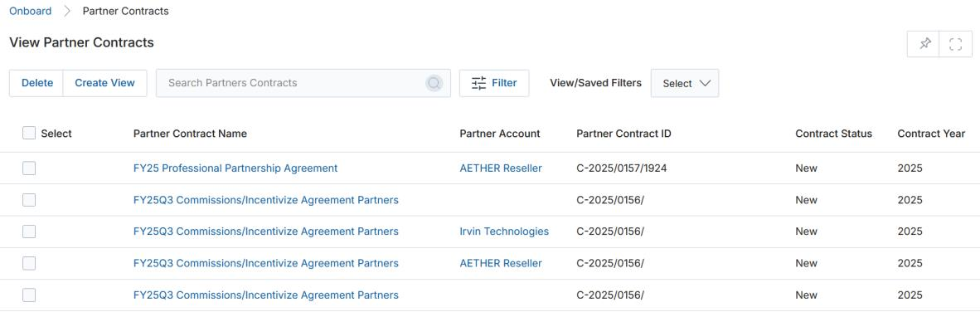Viewport: 980px width, 317px height.
Task: Check the FY25 Professional Partnership Agreement row
Action: 29,168
